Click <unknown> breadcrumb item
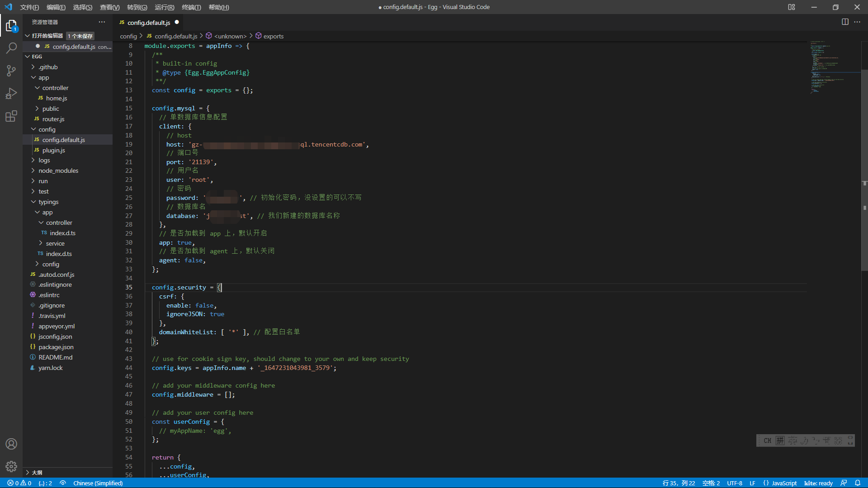 230,36
